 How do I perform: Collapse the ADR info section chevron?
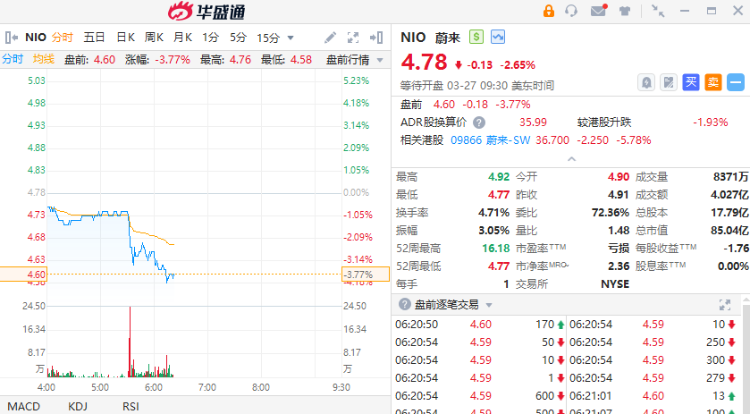click(571, 159)
